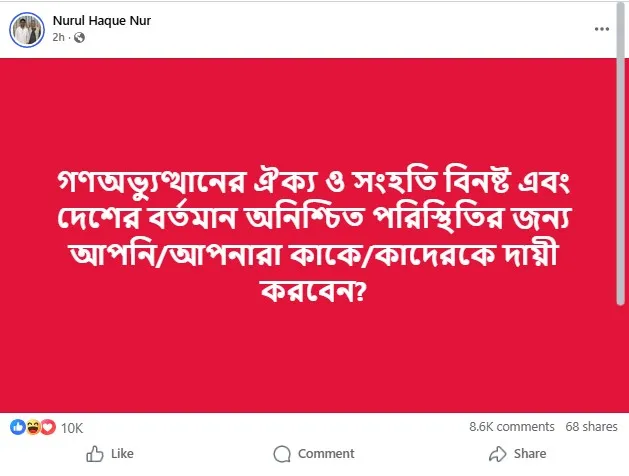Open the Nurul Haque Nur profile name link
Image resolution: width=629 pixels, height=476 pixels.
click(98, 21)
